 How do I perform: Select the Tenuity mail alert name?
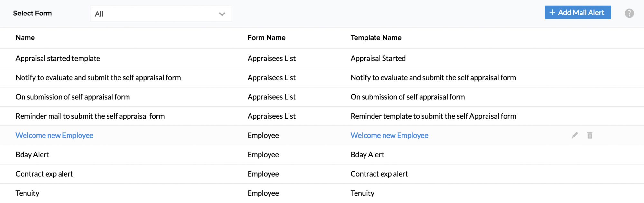[x=27, y=193]
